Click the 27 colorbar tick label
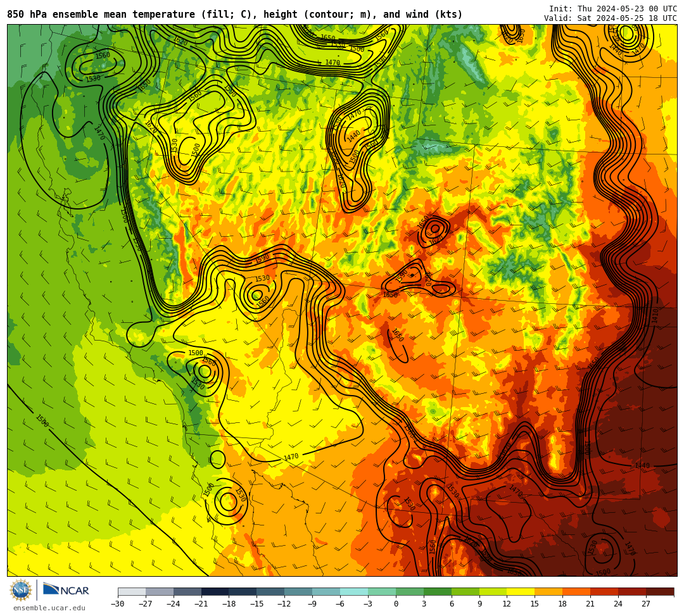The height and width of the screenshot is (616, 684). click(646, 604)
